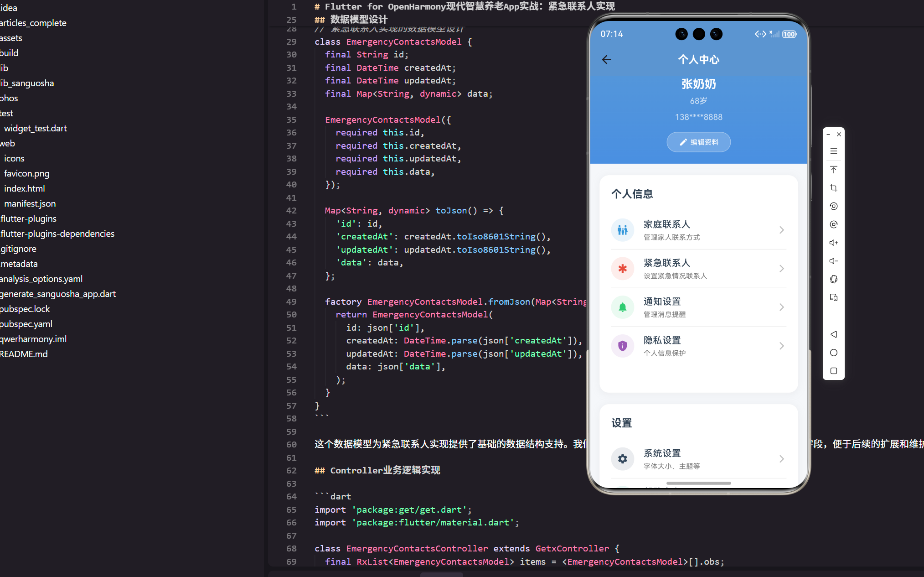Click rotate counter-clockwise icon in emulator toolbar
924x577 pixels.
coord(834,206)
